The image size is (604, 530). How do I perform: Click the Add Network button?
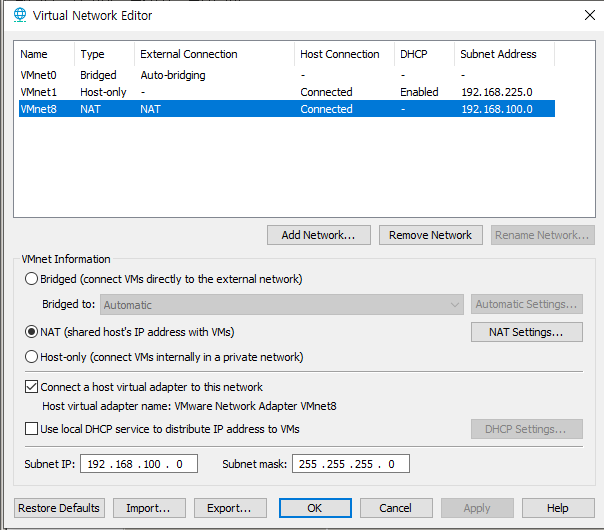319,235
